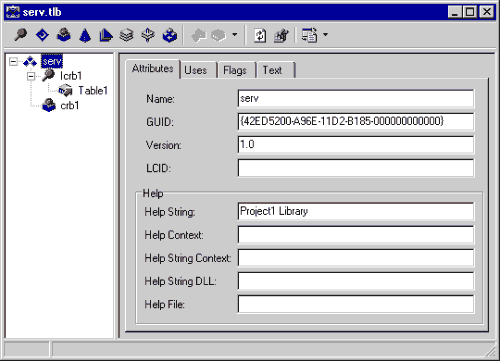Select the crb1 coclass tree item
The width and height of the screenshot is (500, 361).
coord(70,106)
